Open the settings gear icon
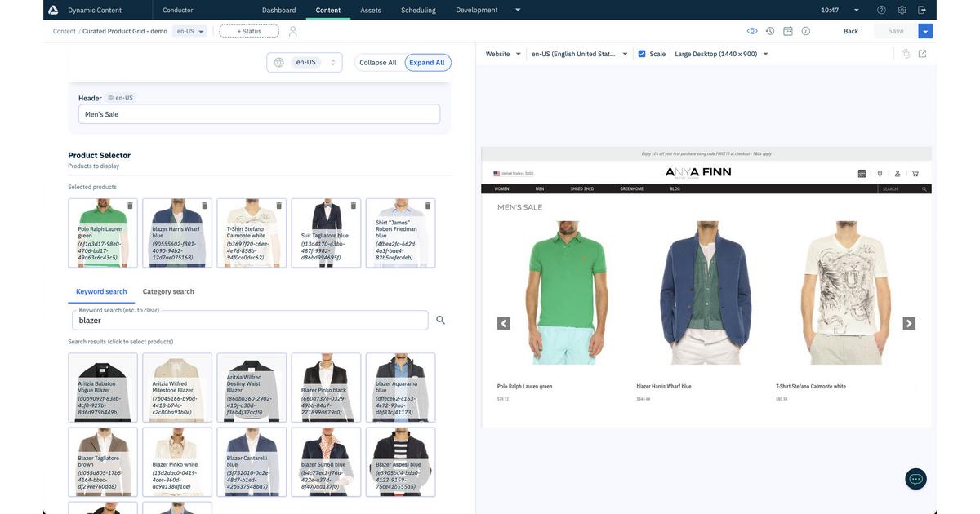Screen dimensions: 980x514 [x=902, y=10]
